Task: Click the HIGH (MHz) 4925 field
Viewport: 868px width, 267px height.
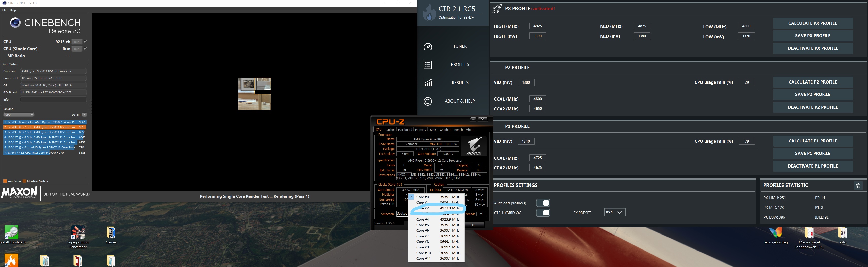Action: tap(538, 26)
